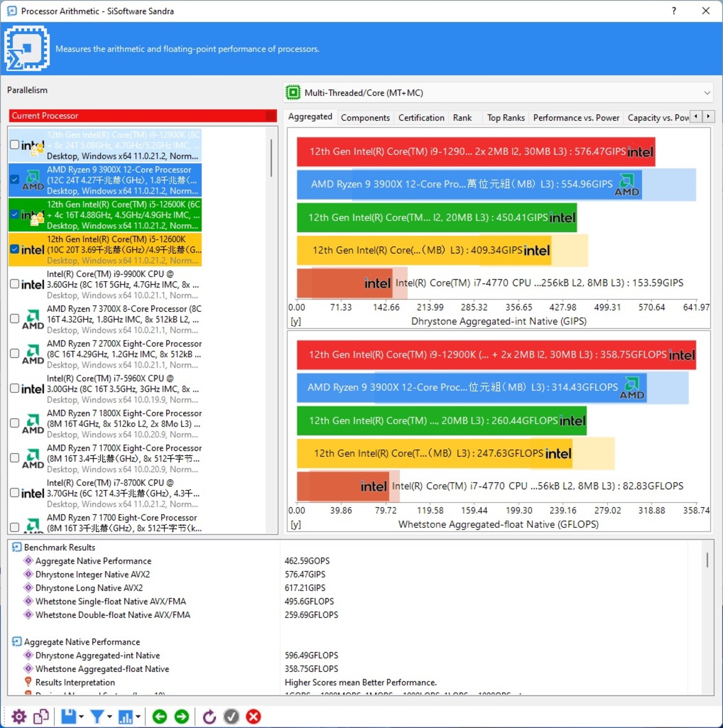Click the Results Interpretation lightbulb icon

29,682
